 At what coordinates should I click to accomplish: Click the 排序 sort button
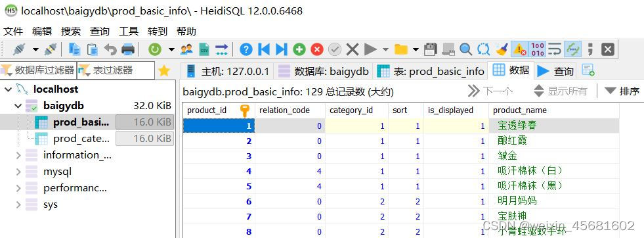tap(622, 91)
